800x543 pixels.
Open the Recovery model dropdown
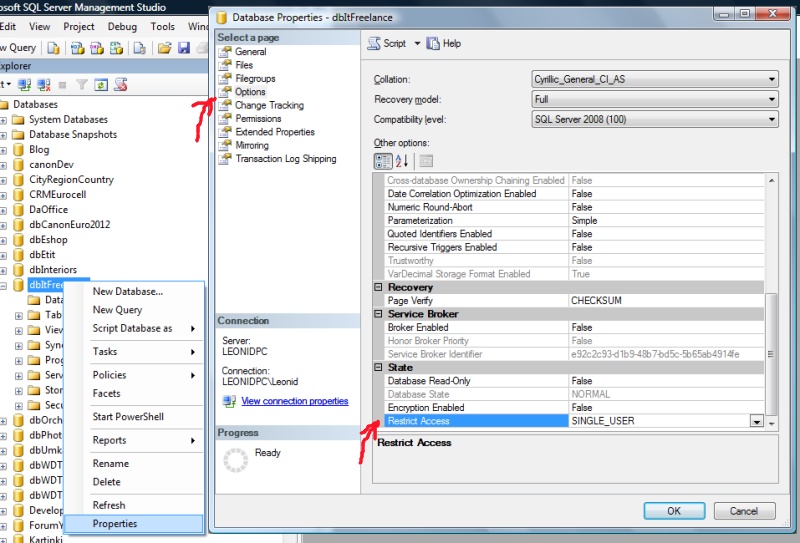pyautogui.click(x=655, y=99)
